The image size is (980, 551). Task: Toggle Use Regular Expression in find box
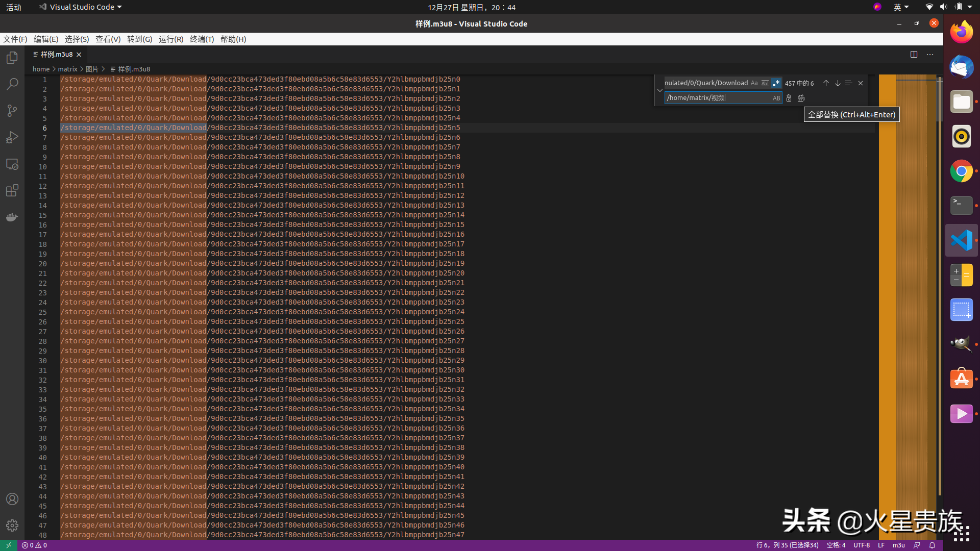(x=776, y=83)
